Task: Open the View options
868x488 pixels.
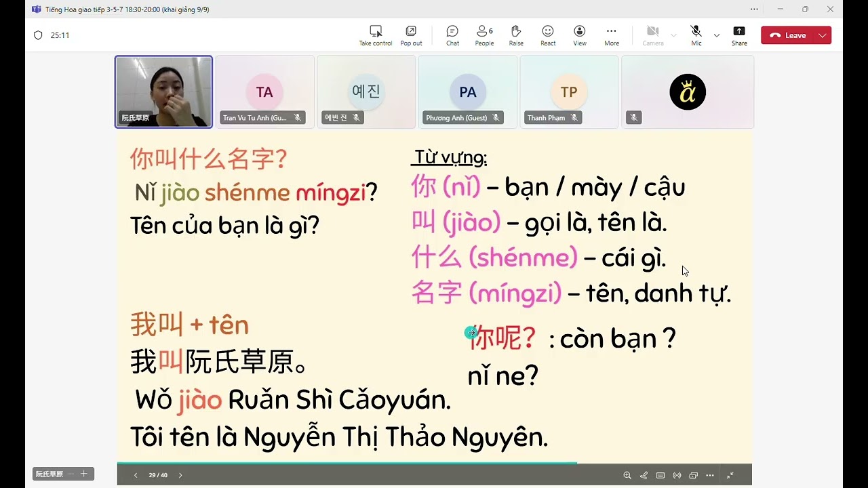Action: (x=580, y=35)
